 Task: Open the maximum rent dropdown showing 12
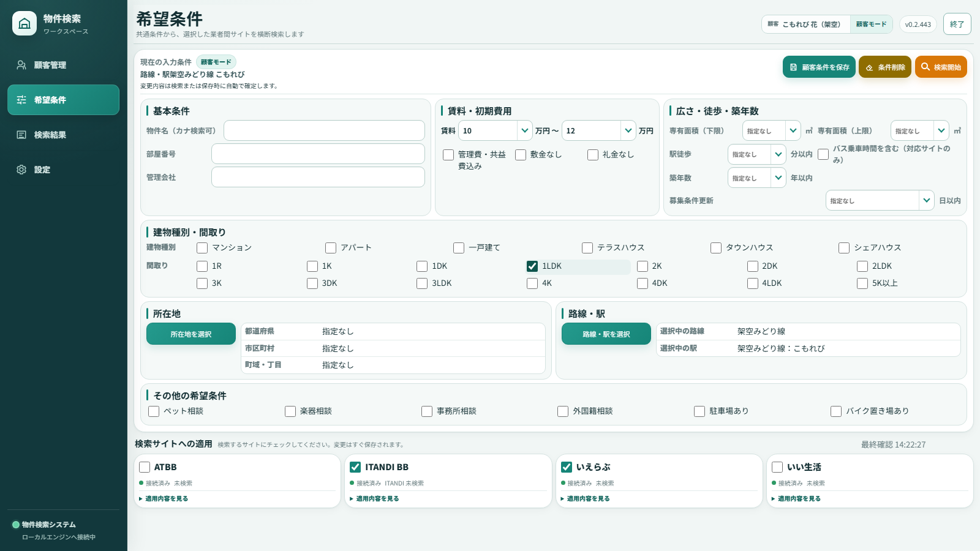[x=599, y=130]
